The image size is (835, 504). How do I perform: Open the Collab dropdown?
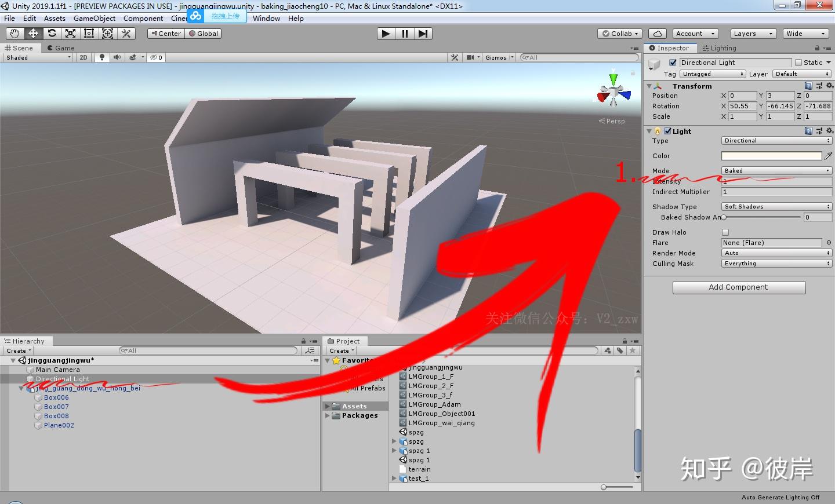pyautogui.click(x=620, y=34)
